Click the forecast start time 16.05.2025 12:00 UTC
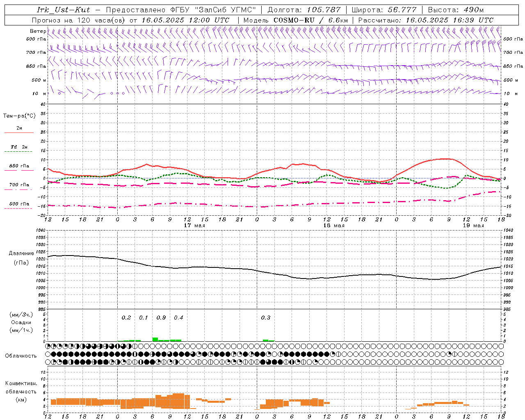Screen dimensions: 525x420 click(186, 20)
